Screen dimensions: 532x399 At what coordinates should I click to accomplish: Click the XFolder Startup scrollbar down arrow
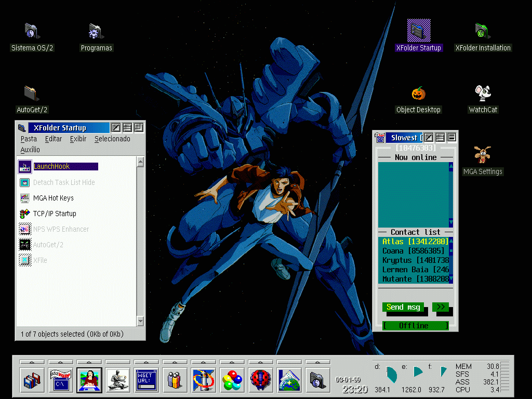coord(140,321)
